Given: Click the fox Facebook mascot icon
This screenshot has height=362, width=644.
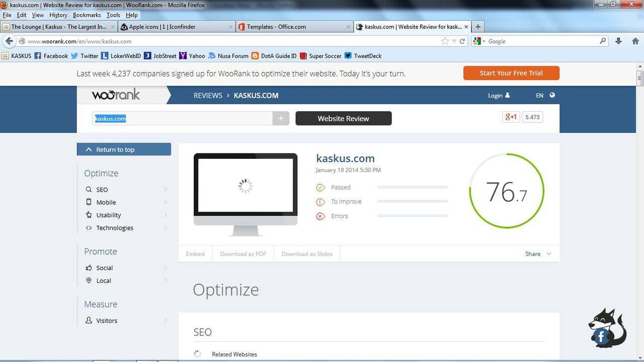Looking at the screenshot, I should tap(607, 328).
